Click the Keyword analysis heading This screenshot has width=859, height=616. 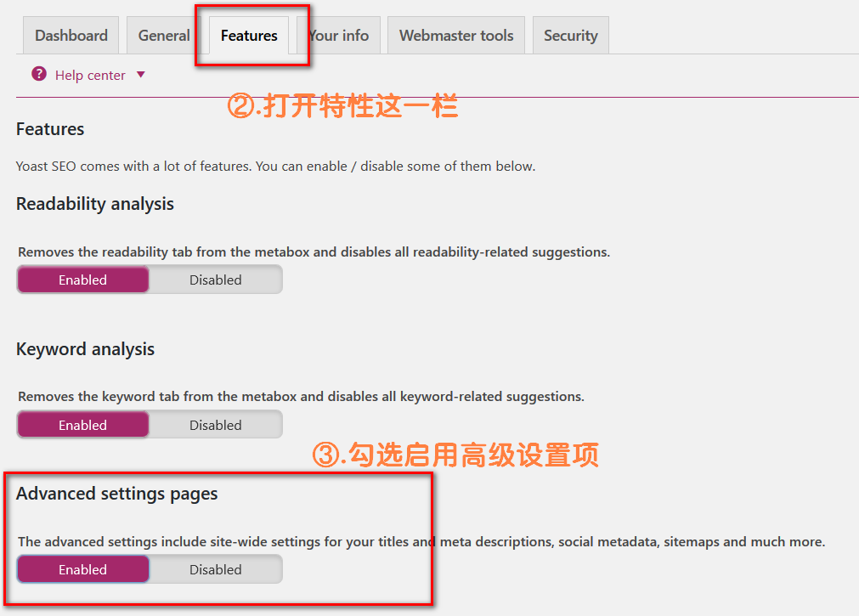click(x=86, y=350)
